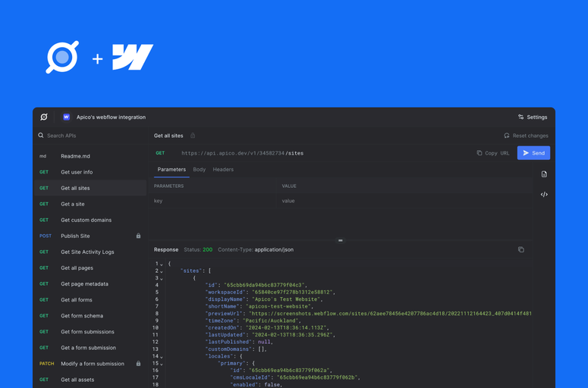Select the Get form submissions endpoint

pyautogui.click(x=90, y=332)
